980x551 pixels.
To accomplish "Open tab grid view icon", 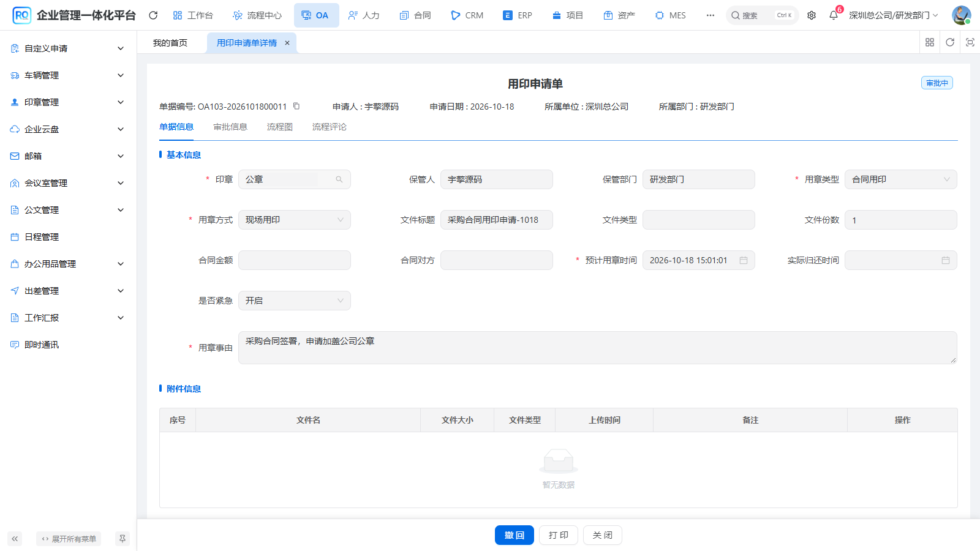I will click(930, 42).
